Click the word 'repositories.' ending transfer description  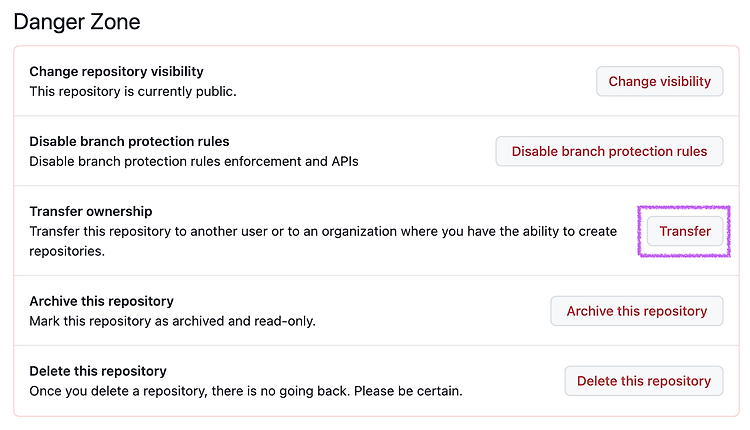click(x=67, y=251)
